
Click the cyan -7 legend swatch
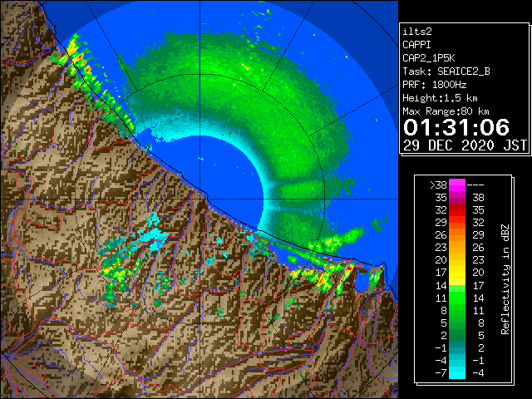click(x=457, y=372)
